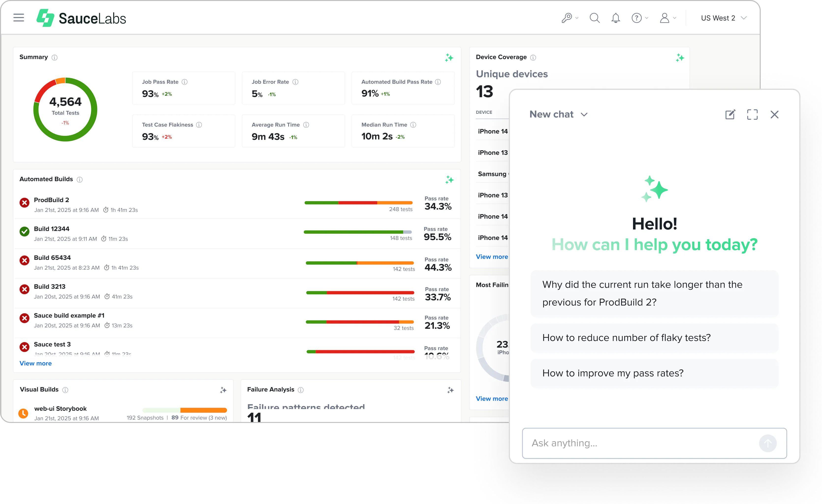Open the ProdBuild 2 build
The height and width of the screenshot is (504, 822).
point(51,200)
